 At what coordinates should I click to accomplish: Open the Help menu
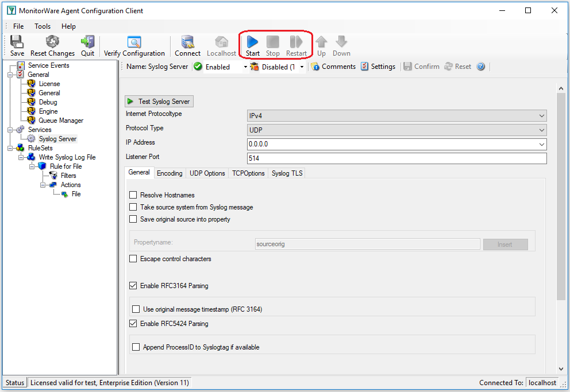pyautogui.click(x=68, y=26)
